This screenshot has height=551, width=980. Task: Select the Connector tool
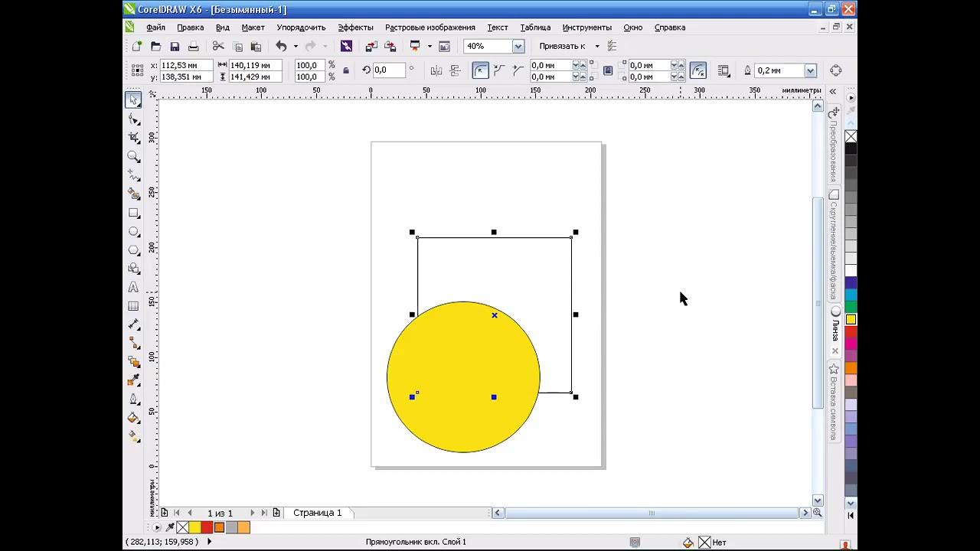[x=134, y=344]
